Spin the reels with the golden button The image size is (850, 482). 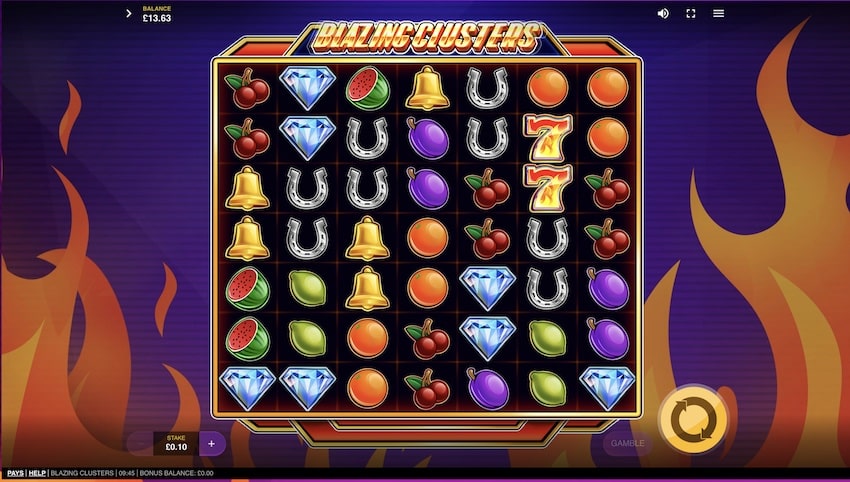point(693,420)
